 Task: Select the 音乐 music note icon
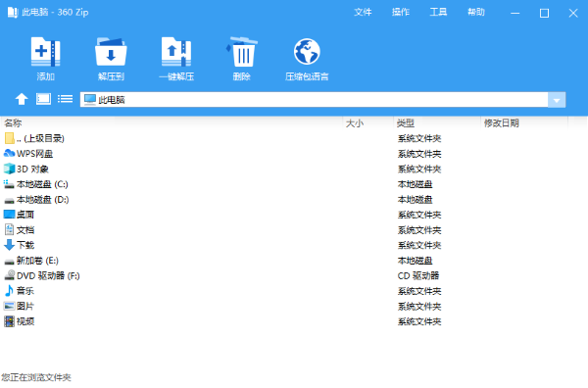click(9, 291)
